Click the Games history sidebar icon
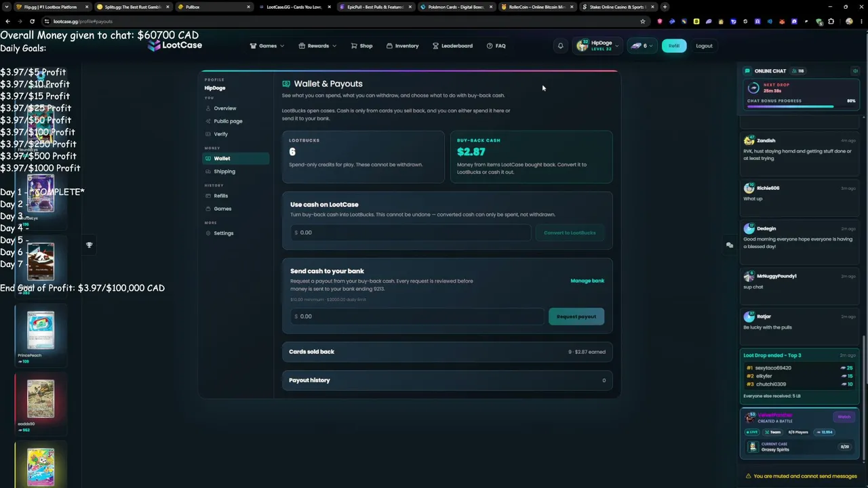 tap(208, 209)
